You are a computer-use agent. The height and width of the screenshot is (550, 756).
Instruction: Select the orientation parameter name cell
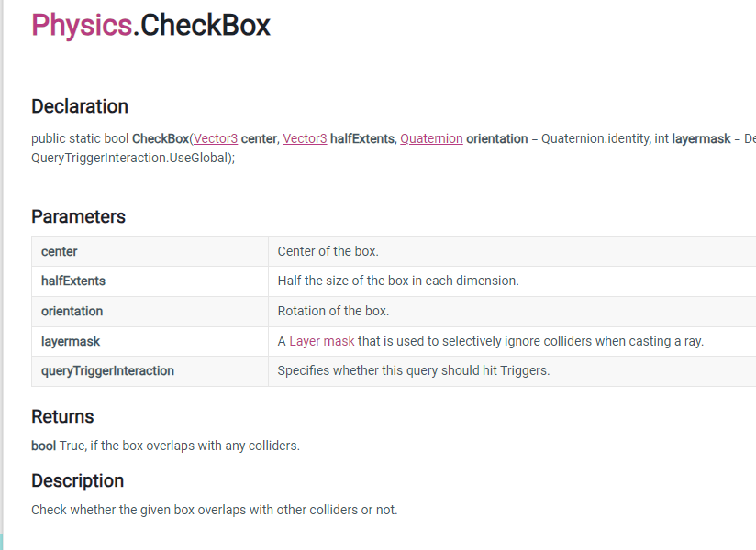click(x=72, y=311)
